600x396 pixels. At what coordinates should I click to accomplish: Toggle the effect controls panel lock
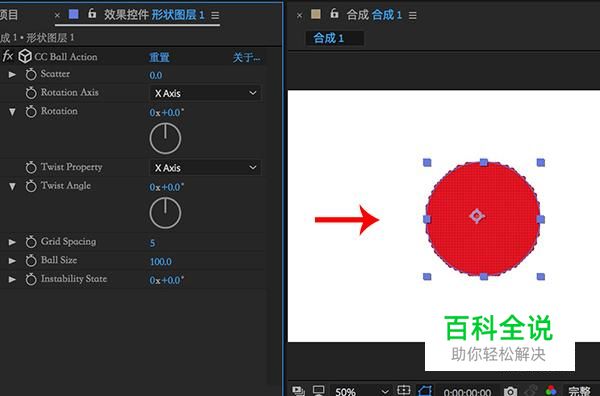click(x=92, y=14)
